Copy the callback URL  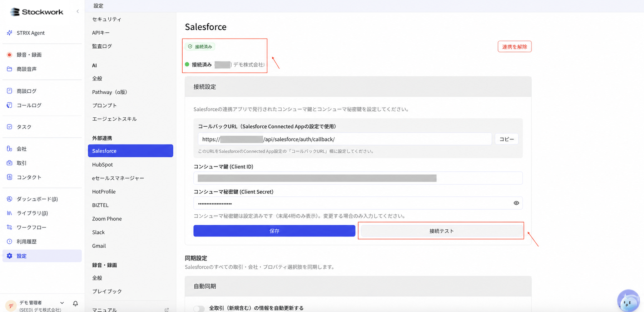[506, 139]
